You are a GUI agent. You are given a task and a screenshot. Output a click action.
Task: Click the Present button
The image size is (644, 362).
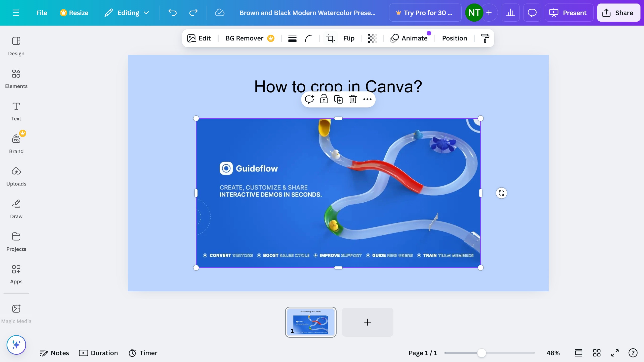(569, 13)
